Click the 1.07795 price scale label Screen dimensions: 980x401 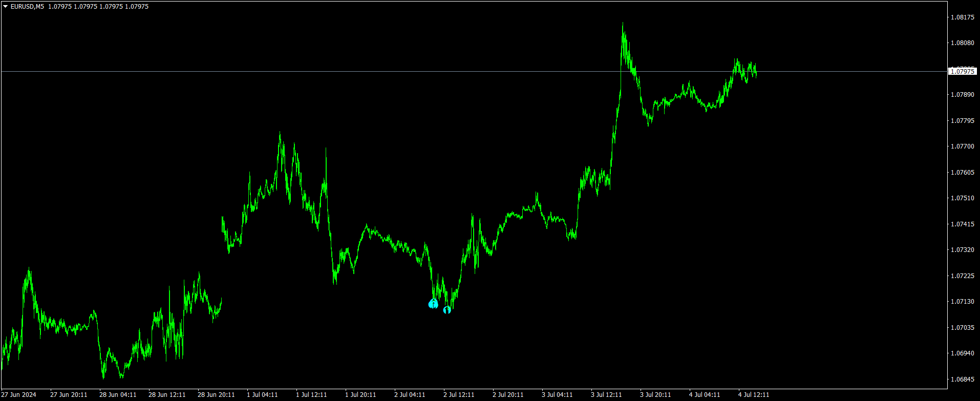click(x=963, y=121)
